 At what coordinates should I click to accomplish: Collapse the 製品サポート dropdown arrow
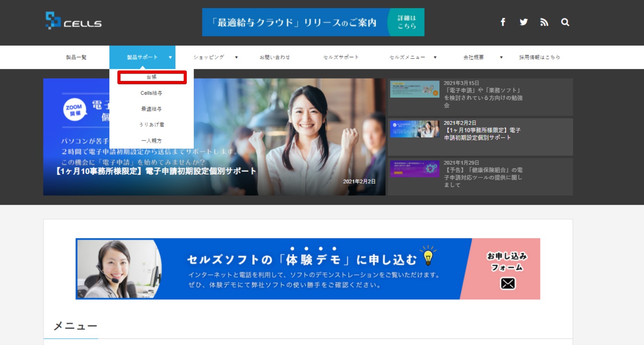tap(170, 57)
